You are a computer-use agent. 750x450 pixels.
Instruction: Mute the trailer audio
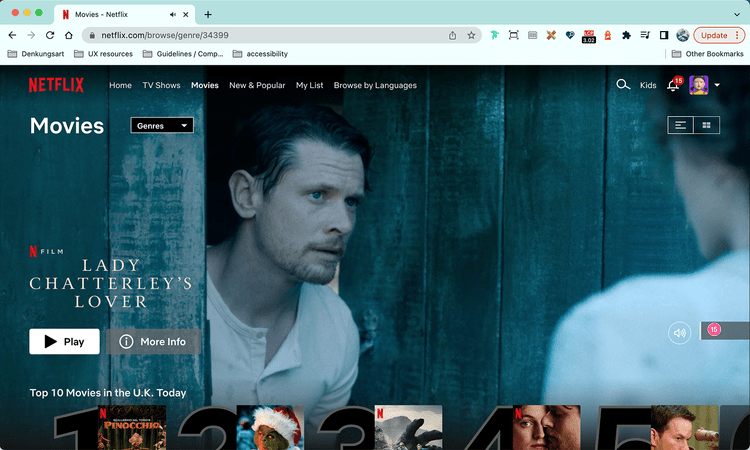(680, 332)
